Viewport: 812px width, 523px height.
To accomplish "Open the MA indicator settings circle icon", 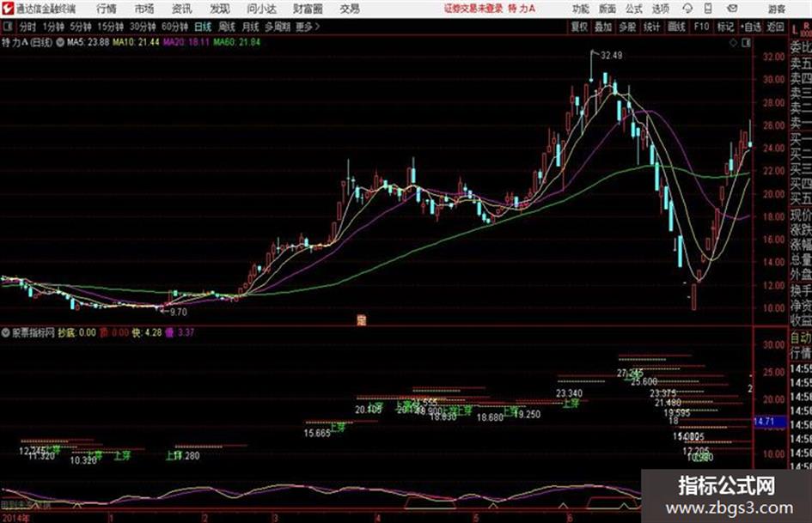I will tap(60, 42).
